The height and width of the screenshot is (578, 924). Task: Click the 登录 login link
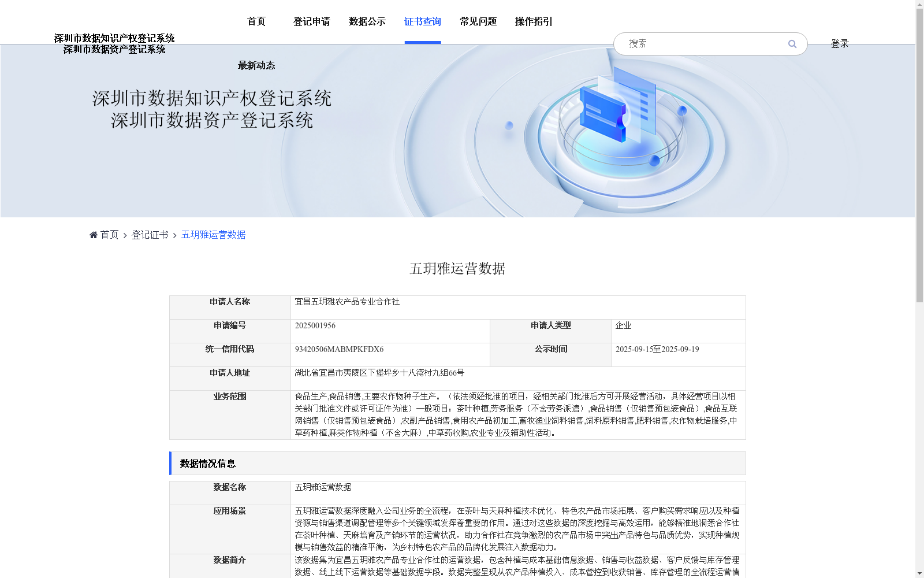(x=840, y=44)
